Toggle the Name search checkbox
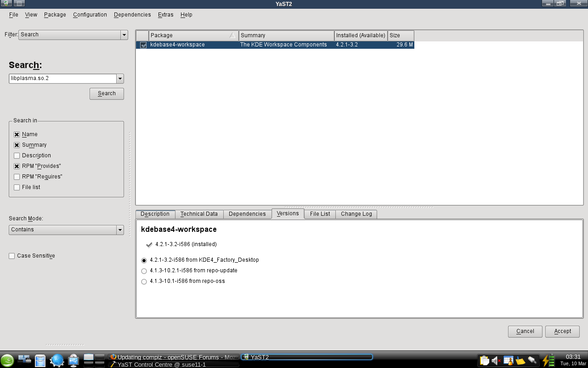 point(17,134)
